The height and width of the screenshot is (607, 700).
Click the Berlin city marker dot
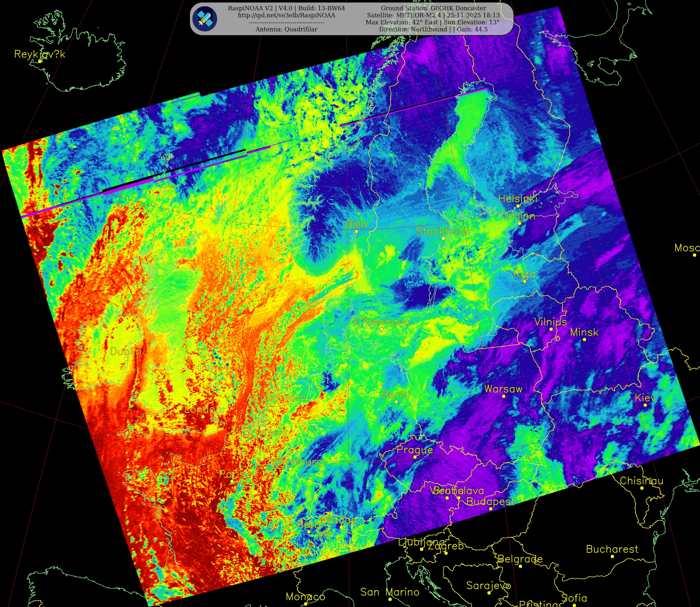tap(396, 402)
